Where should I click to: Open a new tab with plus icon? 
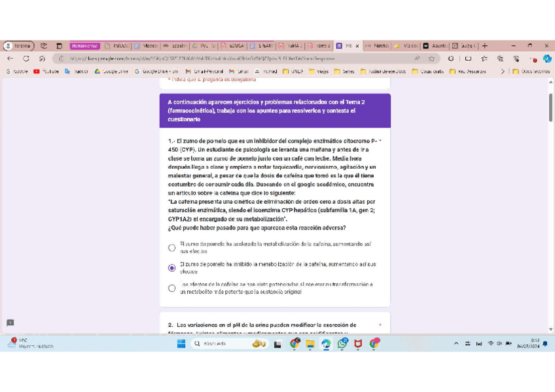coord(484,46)
